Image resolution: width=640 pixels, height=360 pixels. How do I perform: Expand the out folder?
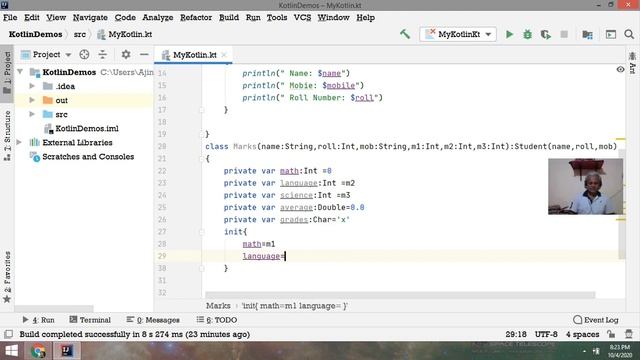(32, 100)
